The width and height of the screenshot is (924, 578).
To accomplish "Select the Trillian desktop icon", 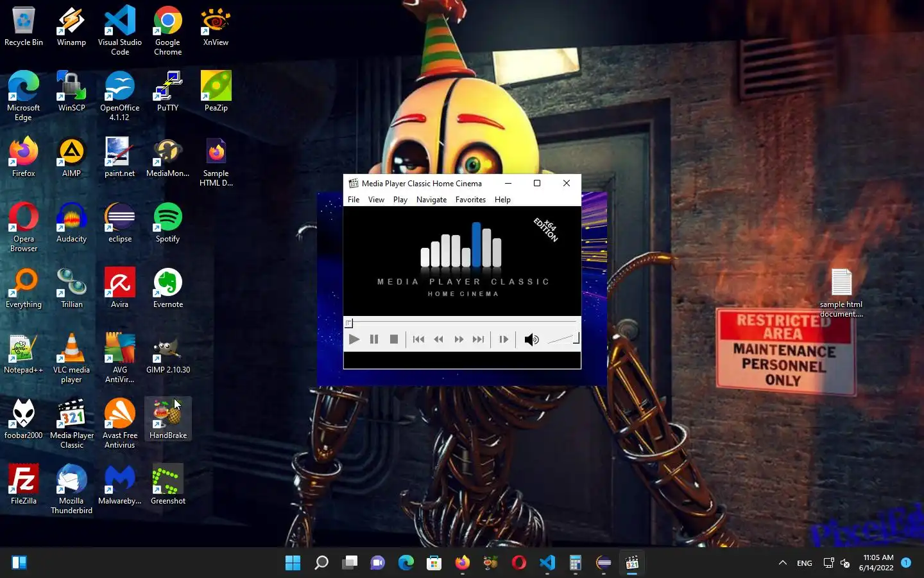I will [x=71, y=288].
